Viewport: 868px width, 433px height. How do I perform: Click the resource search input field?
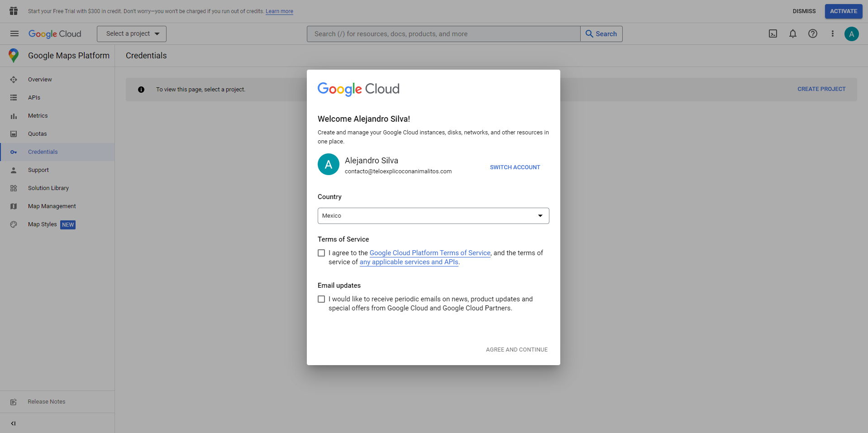pos(444,34)
